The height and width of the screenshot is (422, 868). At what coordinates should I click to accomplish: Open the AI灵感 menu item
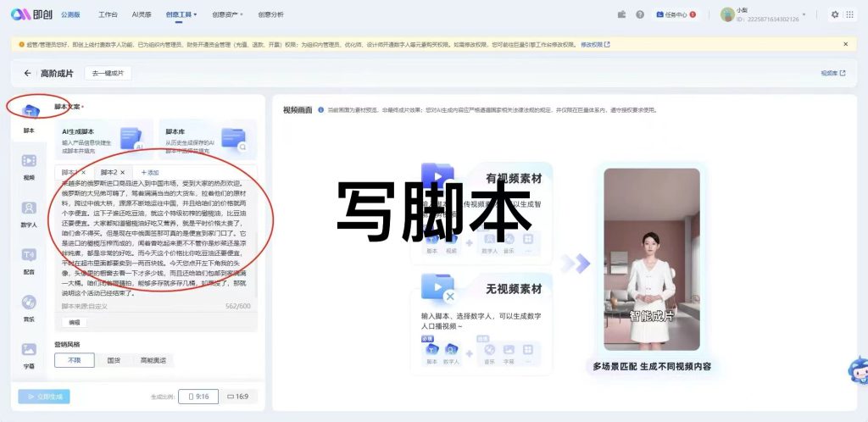(x=142, y=15)
